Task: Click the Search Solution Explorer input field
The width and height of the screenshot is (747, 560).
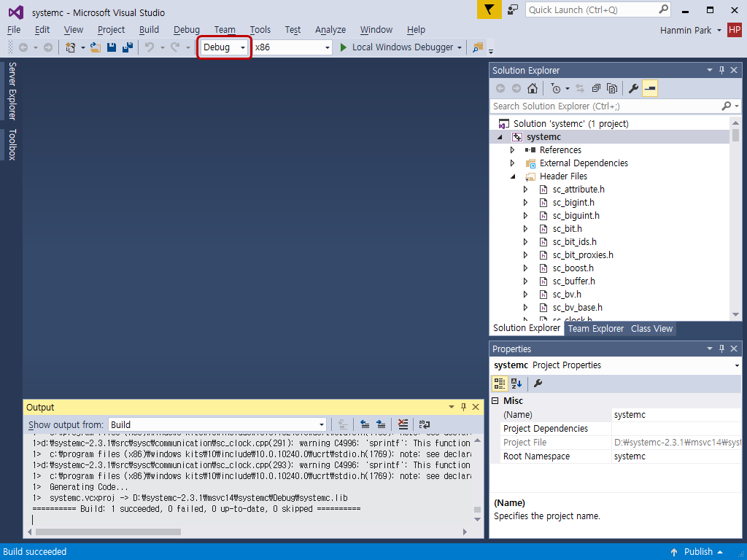Action: pyautogui.click(x=598, y=106)
